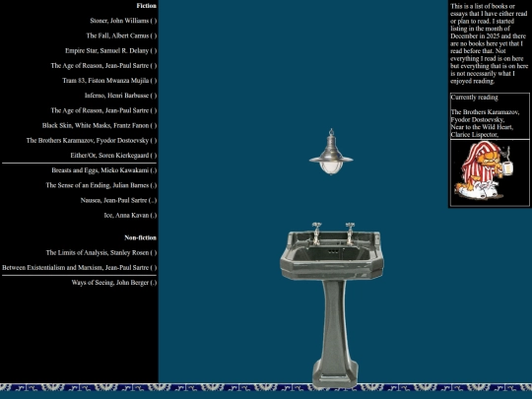Click "Stoner, John Williams" entry
Screen dimensions: 532x399
pyautogui.click(x=123, y=21)
